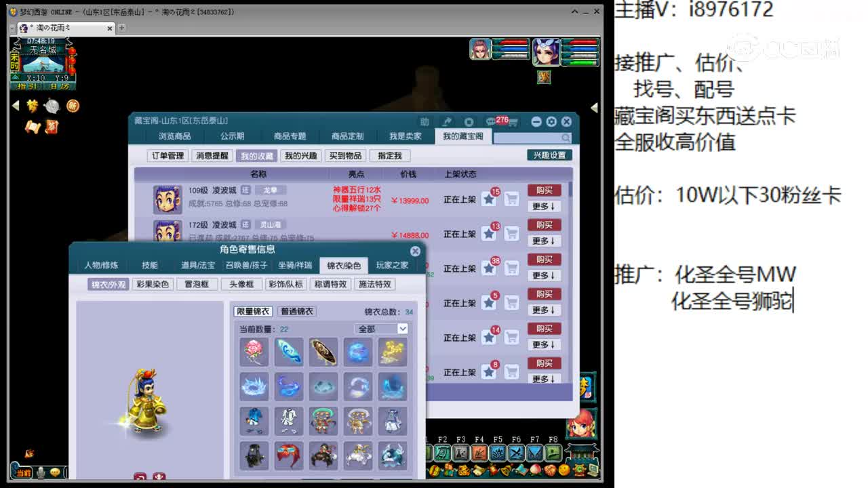Viewport: 868px width, 488px height.
Task: Open the 兴趣设置 dropdown panel
Action: (549, 155)
